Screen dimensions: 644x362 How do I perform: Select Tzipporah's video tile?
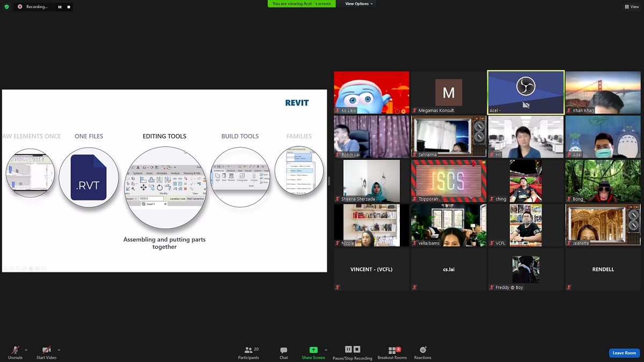[449, 181]
